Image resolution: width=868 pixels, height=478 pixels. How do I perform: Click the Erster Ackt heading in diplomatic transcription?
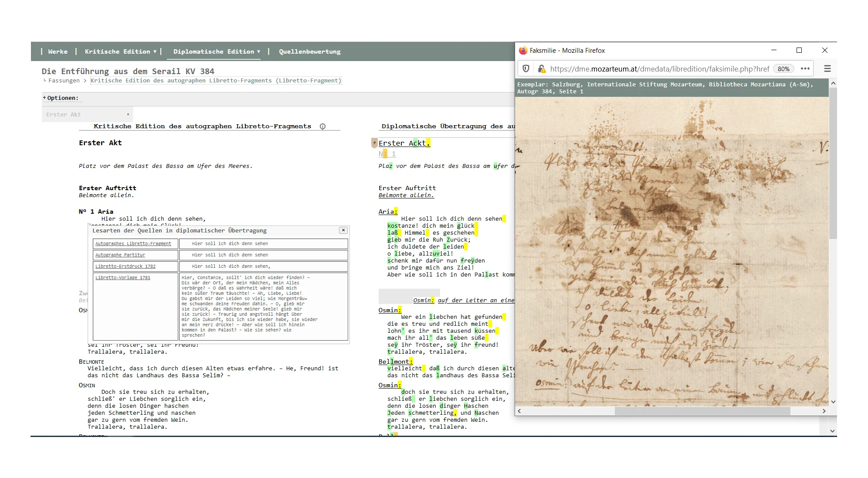[x=404, y=143]
